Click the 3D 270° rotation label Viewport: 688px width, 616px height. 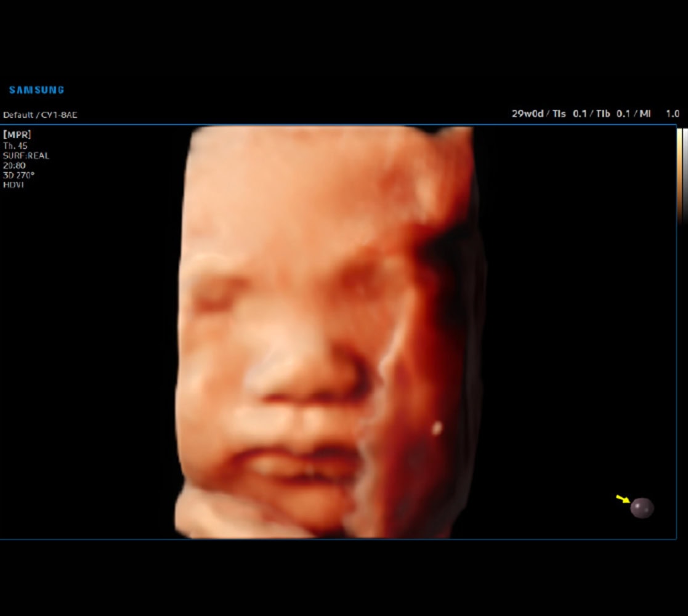(19, 176)
